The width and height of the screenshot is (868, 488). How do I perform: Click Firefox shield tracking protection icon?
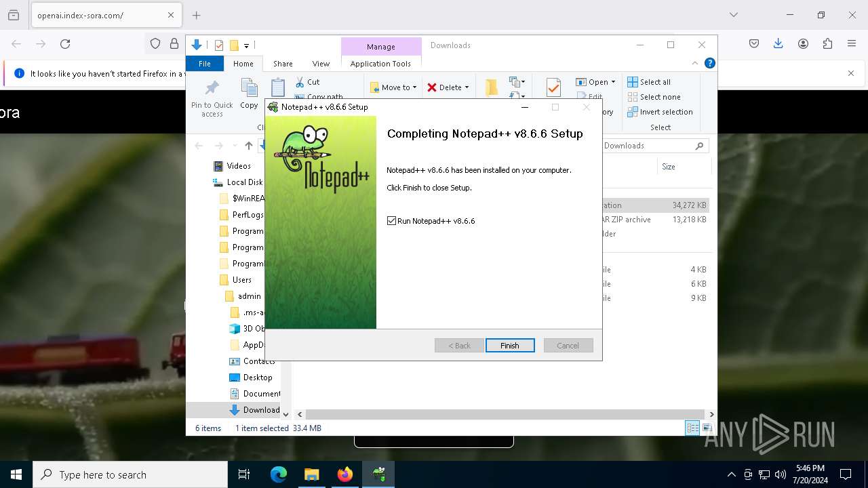pos(155,44)
